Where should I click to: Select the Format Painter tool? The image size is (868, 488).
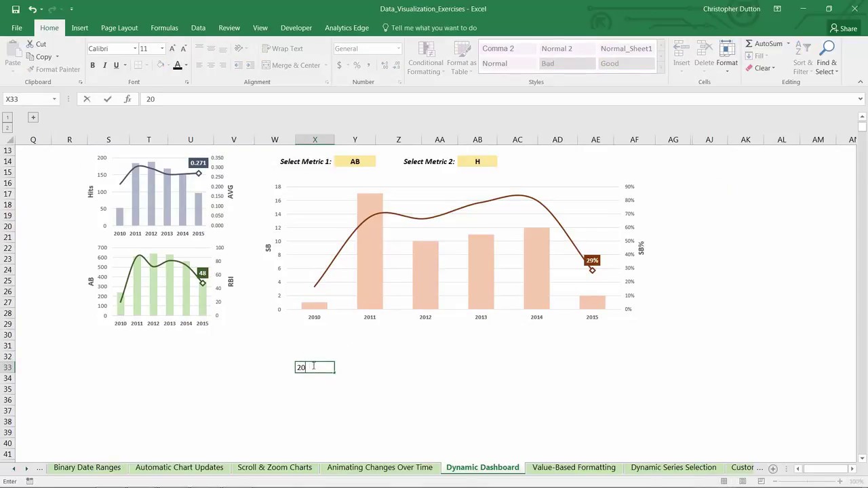54,69
